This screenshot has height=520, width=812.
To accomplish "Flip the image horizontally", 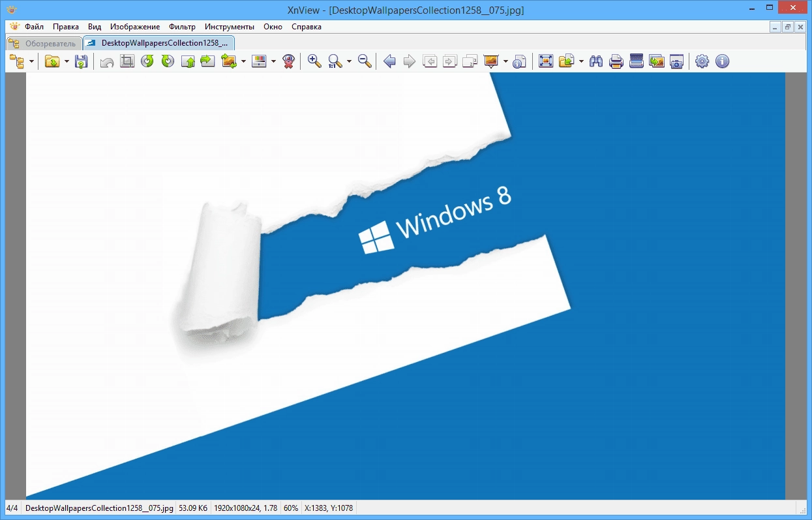I will coord(207,61).
